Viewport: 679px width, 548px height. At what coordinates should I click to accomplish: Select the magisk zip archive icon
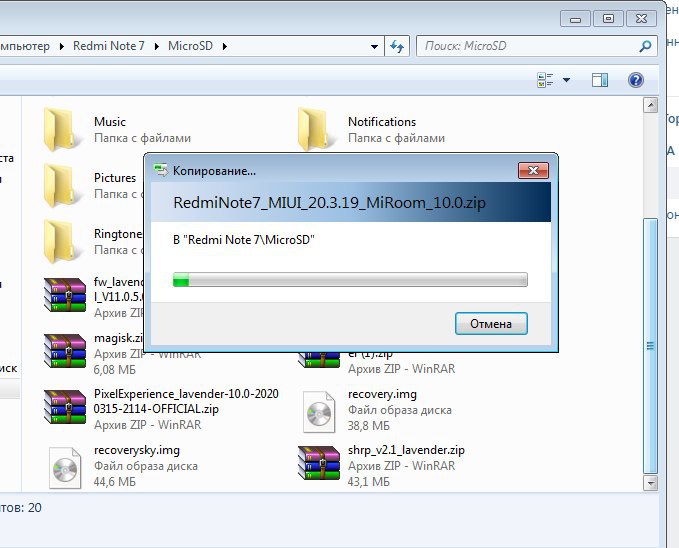(x=65, y=350)
